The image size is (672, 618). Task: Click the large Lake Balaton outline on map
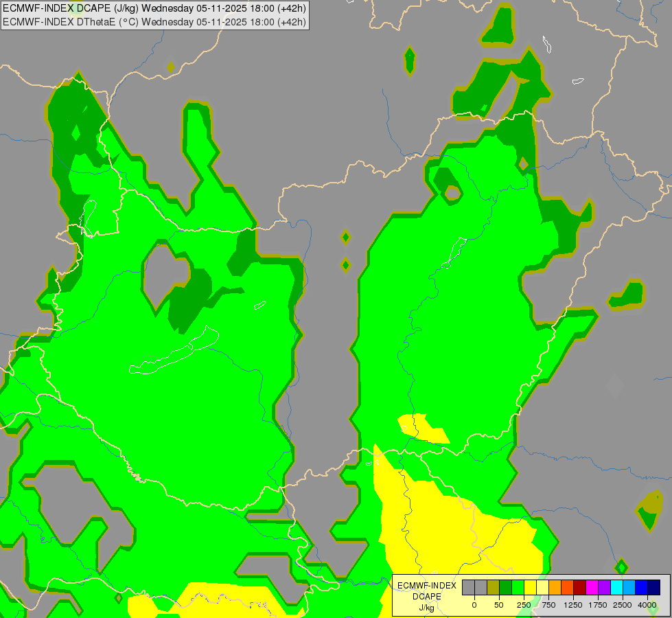174,350
